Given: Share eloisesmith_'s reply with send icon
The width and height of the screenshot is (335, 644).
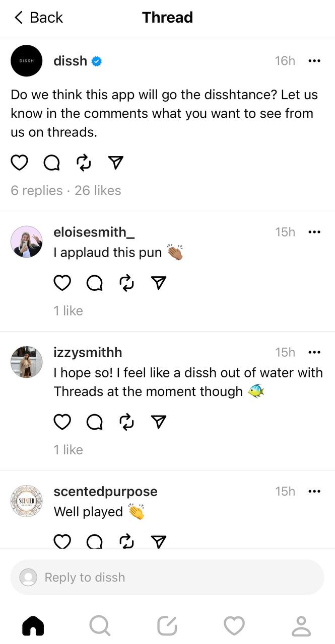Looking at the screenshot, I should click(x=159, y=283).
